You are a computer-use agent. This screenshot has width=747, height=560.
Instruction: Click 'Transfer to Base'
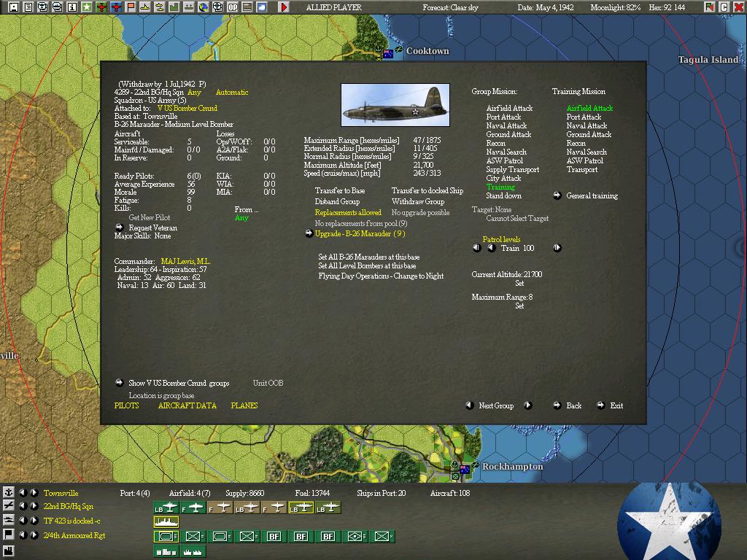click(340, 190)
